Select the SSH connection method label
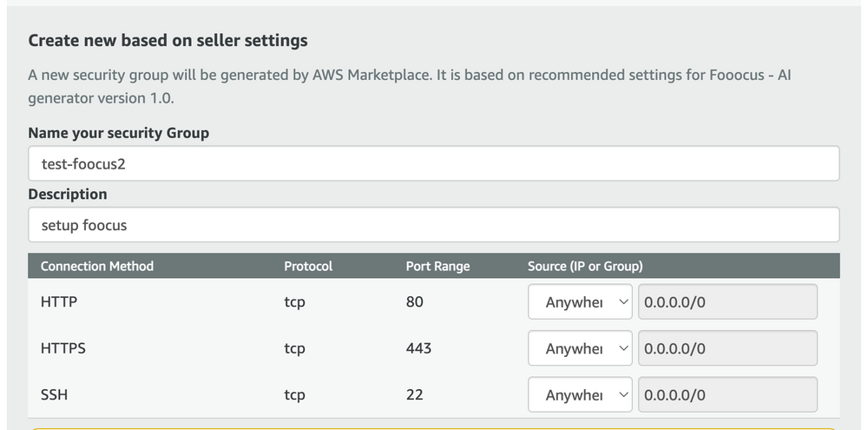 [54, 394]
